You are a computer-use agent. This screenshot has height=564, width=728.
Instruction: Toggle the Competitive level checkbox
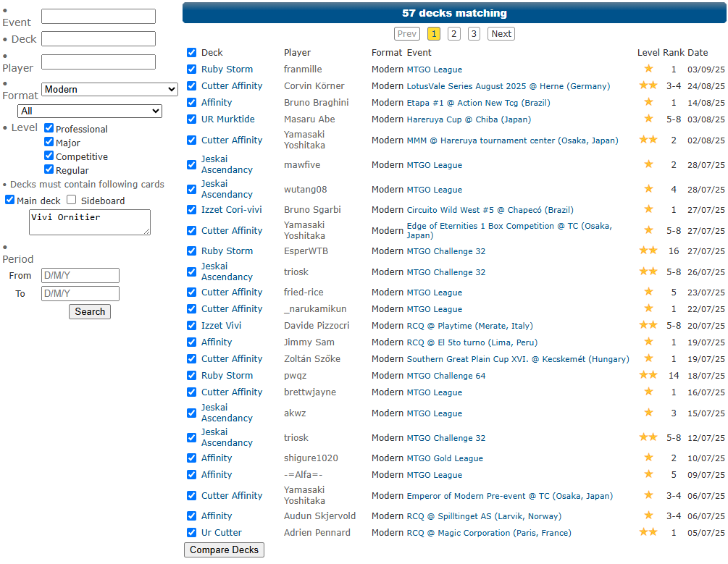click(x=49, y=156)
